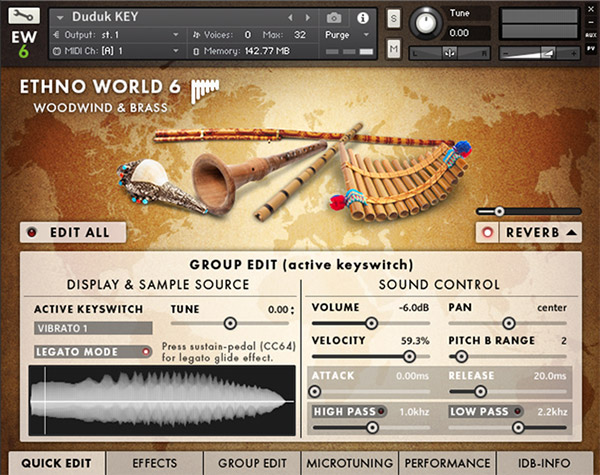Take a snapshot with the camera icon
Screen dimensions: 600x475
(x=334, y=17)
